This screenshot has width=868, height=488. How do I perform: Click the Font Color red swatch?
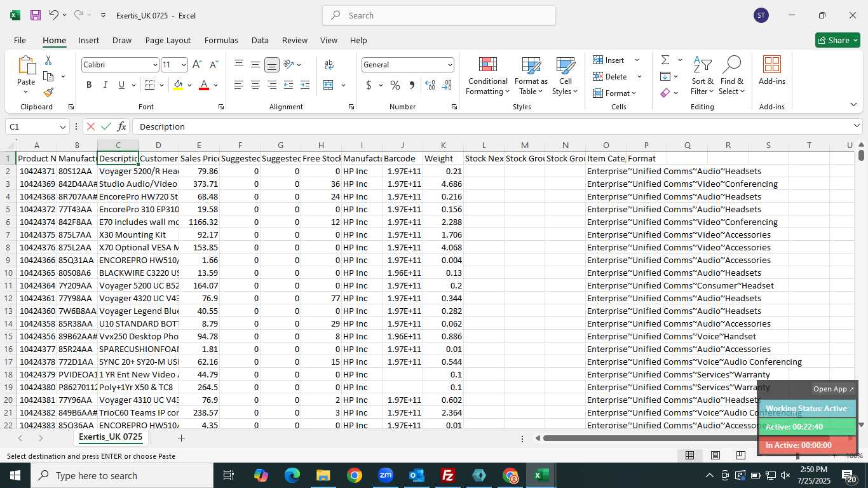click(x=204, y=85)
